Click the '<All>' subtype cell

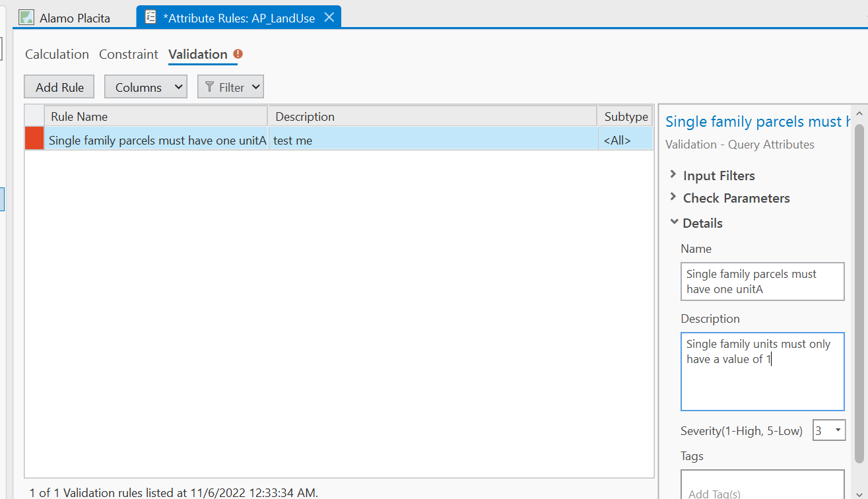coord(626,140)
